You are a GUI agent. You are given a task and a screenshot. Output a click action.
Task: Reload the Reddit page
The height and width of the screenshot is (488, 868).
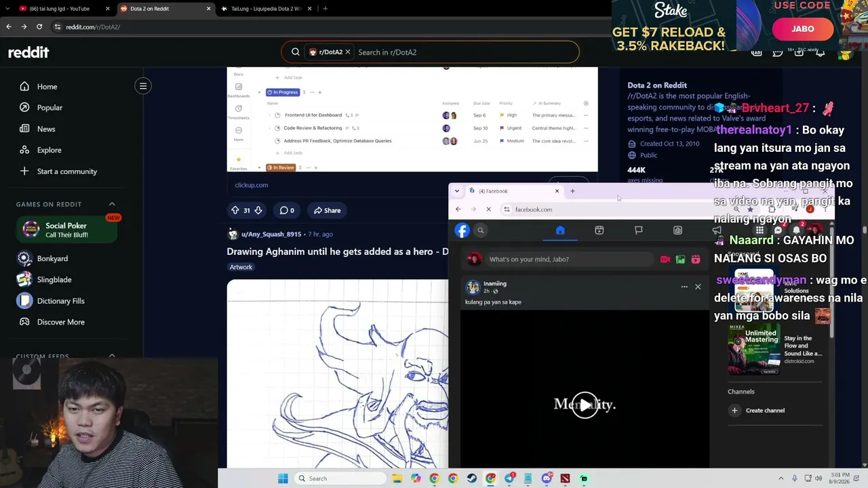pos(39,27)
